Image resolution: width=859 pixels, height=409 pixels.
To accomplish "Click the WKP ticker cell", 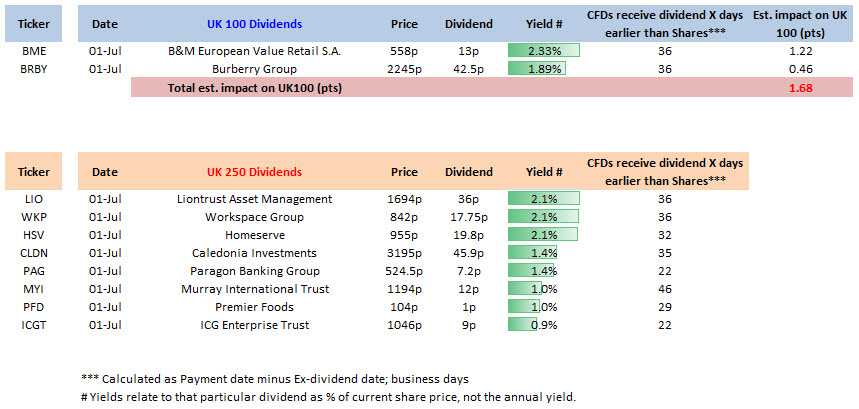I will pos(33,217).
